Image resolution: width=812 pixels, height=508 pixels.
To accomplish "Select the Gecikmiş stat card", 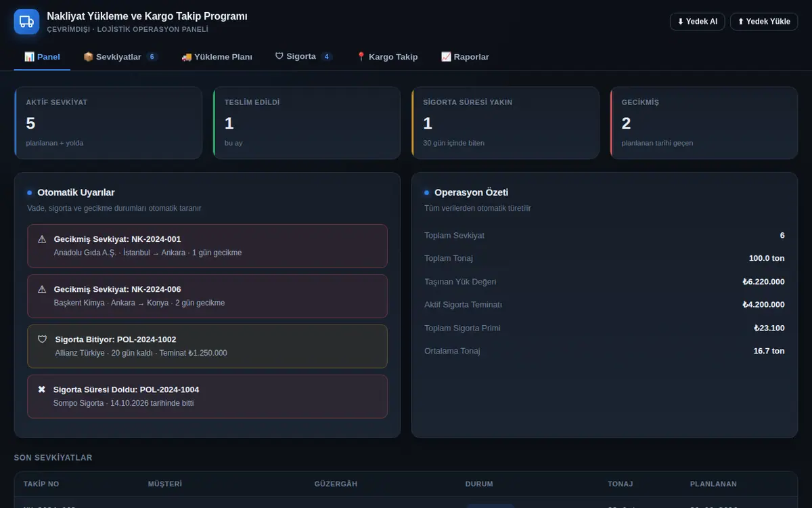I will coord(704,123).
